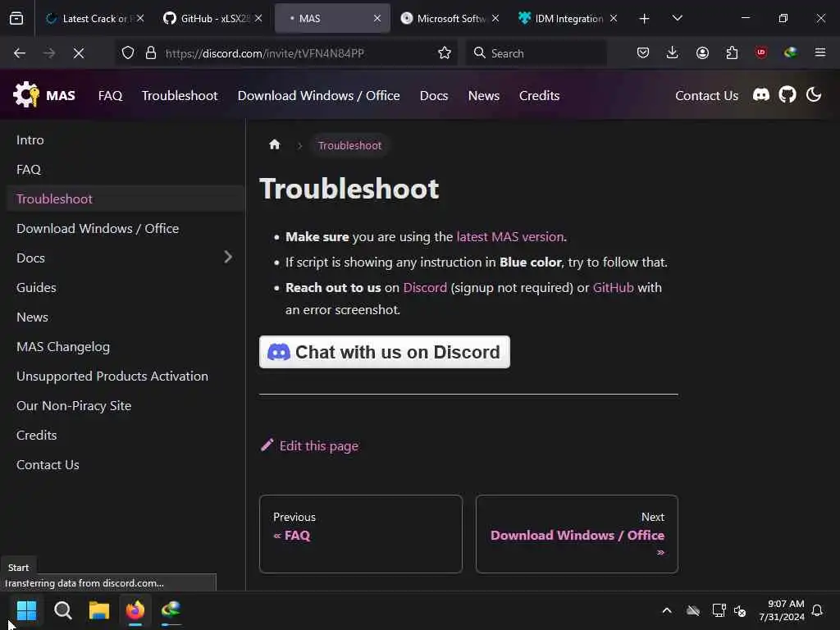Go to Previous FAQ page card

(361, 534)
